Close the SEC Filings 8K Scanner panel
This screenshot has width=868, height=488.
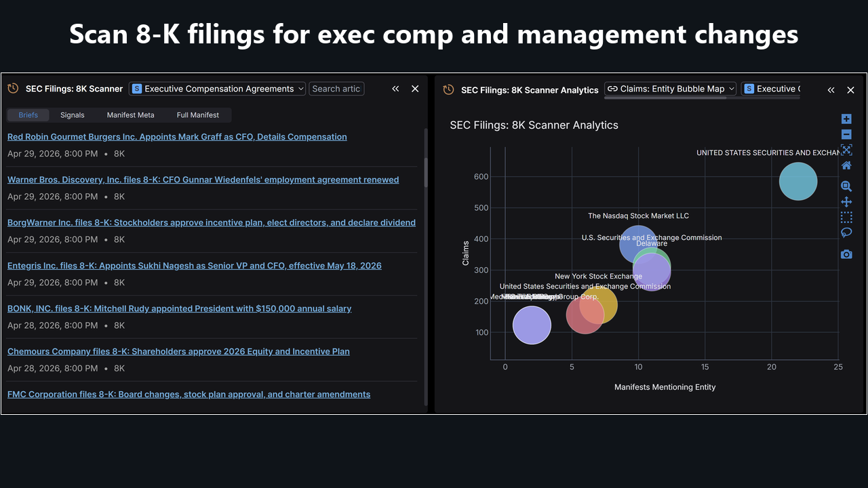415,89
